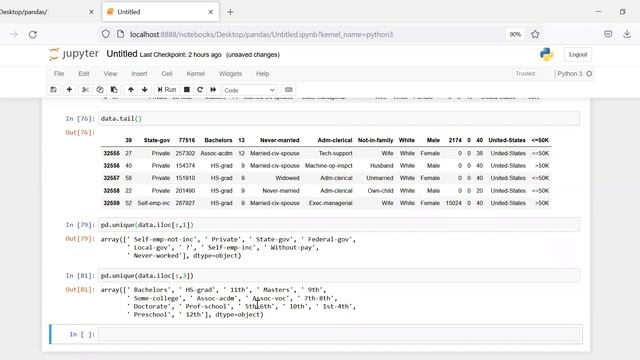The image size is (640, 360).
Task: Open the Cell menu
Action: [167, 74]
